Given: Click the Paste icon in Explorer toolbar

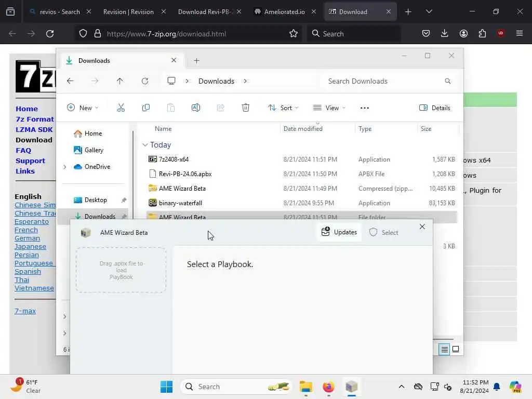Looking at the screenshot, I should pyautogui.click(x=170, y=108).
